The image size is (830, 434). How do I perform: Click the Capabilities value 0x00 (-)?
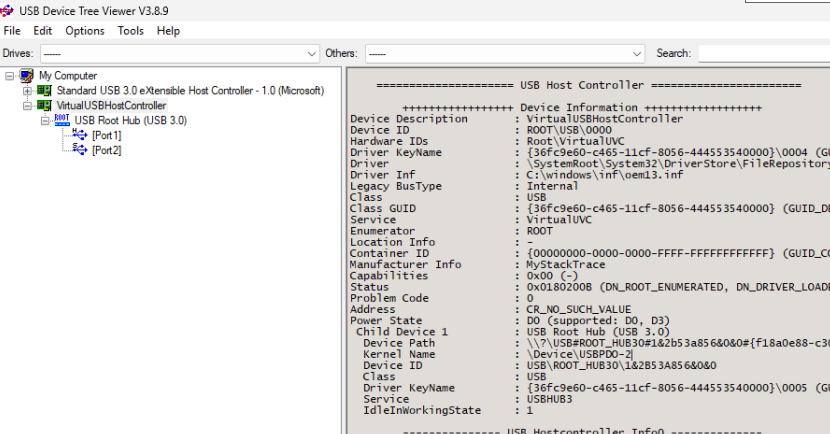pos(552,276)
